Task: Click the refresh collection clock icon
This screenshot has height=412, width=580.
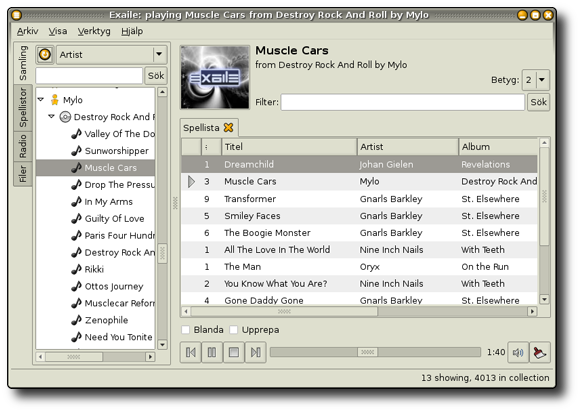Action: 45,55
